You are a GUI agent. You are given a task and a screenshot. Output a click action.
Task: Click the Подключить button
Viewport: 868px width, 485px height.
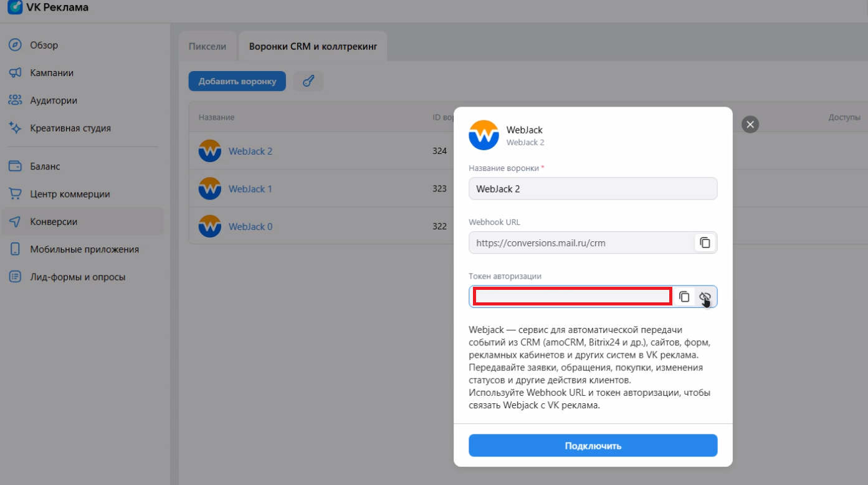click(x=593, y=446)
